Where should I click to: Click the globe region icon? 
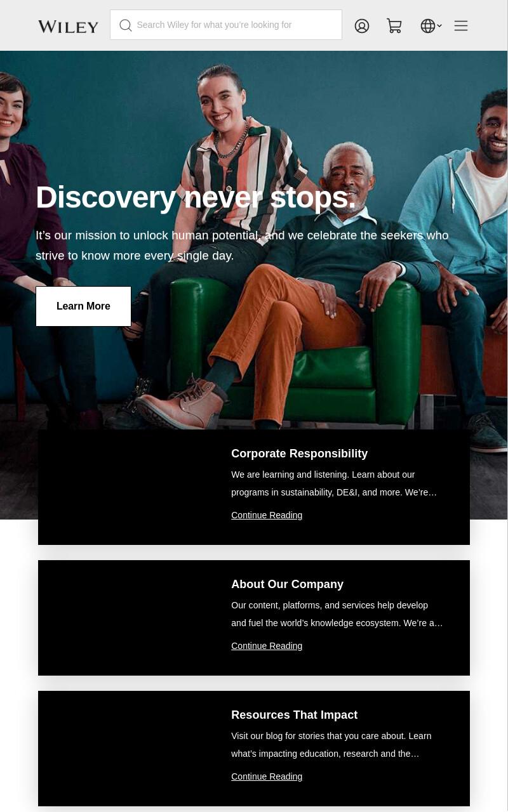point(428,26)
